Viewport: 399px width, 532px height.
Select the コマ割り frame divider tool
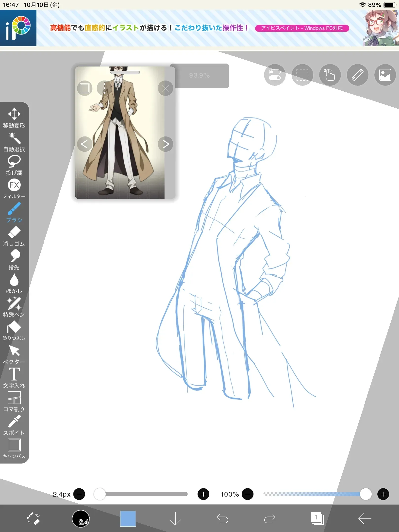[x=14, y=402]
